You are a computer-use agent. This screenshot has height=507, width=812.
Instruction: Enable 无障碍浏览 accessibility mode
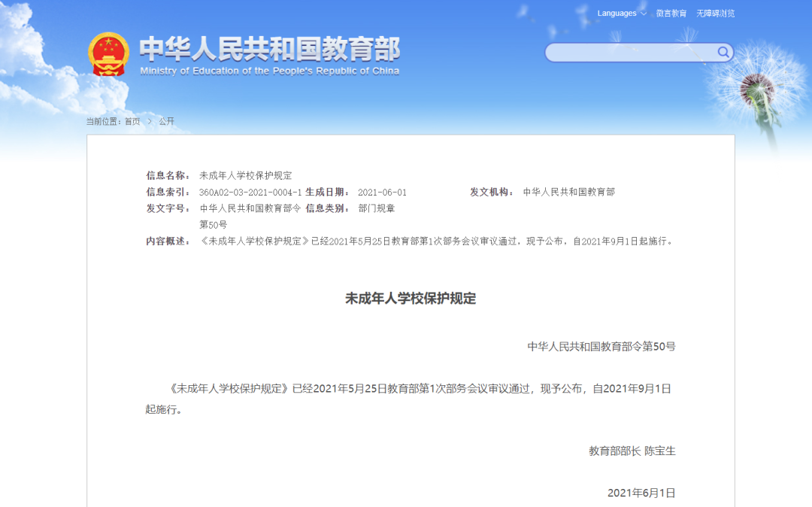coord(716,13)
